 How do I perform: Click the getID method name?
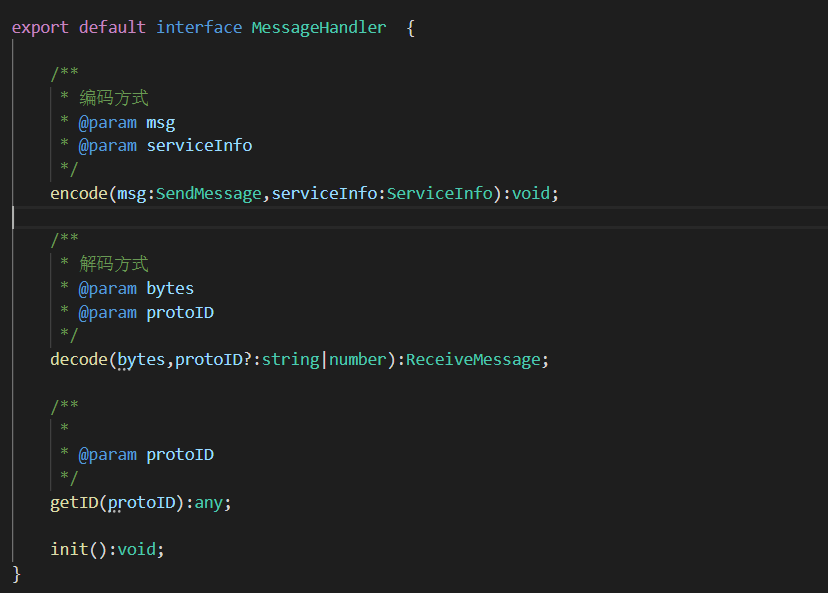coord(74,502)
